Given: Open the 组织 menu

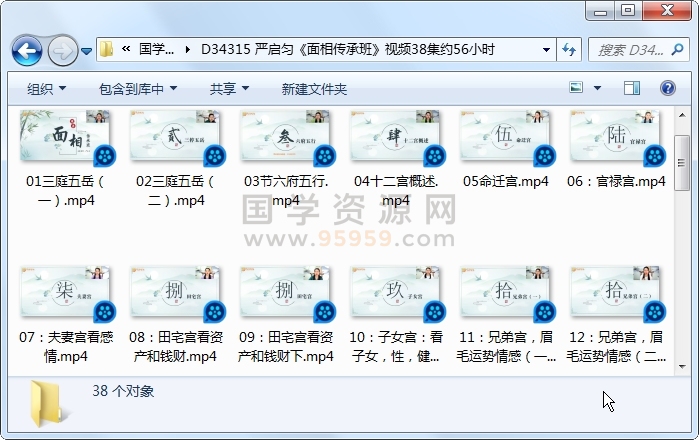Looking at the screenshot, I should click(x=46, y=89).
